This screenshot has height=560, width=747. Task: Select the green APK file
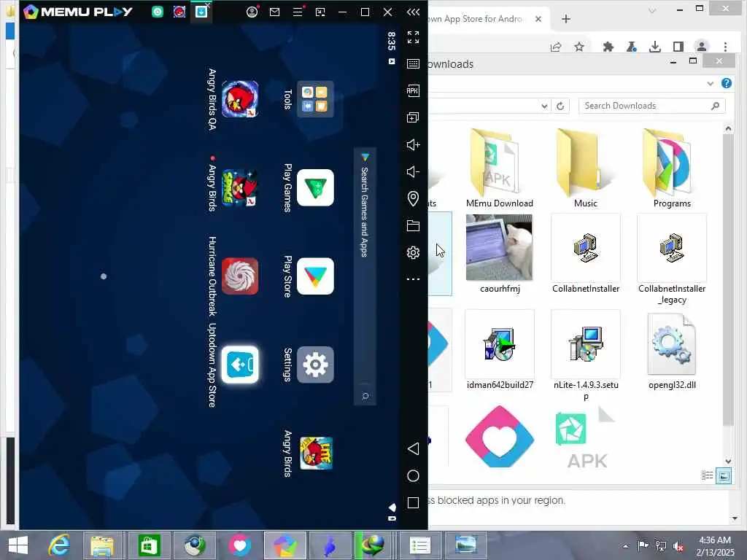(x=586, y=437)
